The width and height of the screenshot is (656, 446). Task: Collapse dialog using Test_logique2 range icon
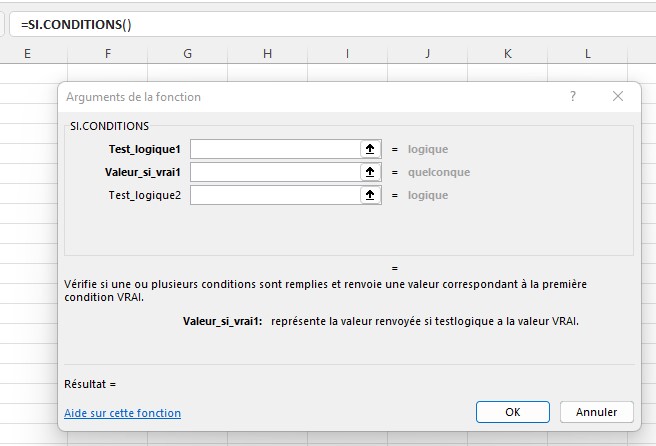point(370,195)
